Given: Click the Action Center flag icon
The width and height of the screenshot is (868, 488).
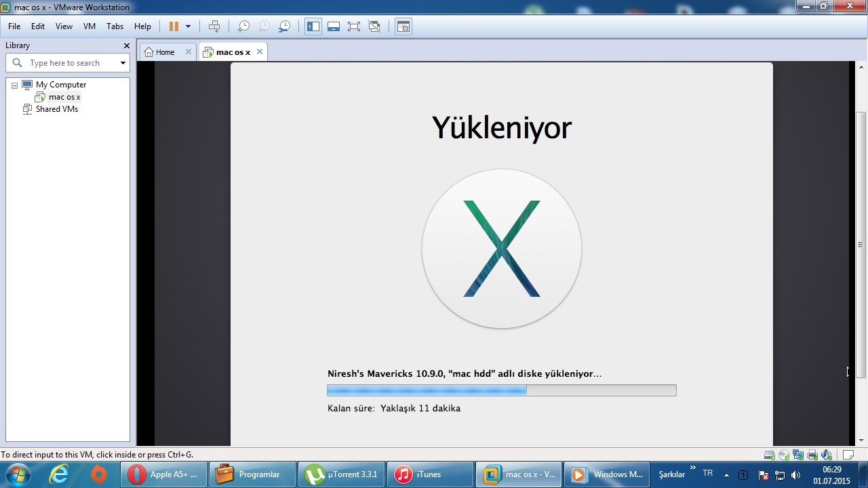Looking at the screenshot, I should pyautogui.click(x=763, y=475).
